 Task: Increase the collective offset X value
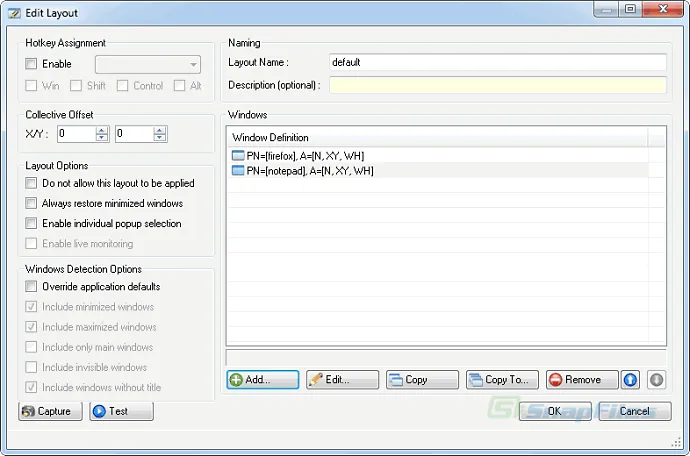coord(102,130)
